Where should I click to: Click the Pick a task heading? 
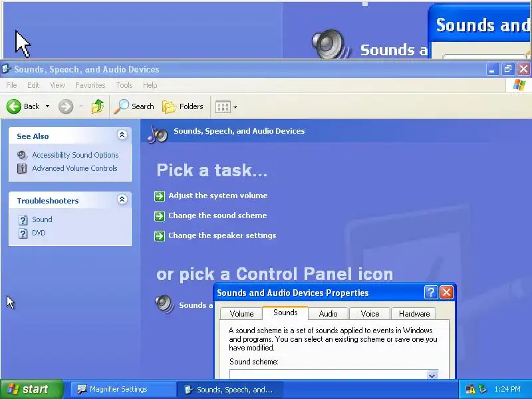pyautogui.click(x=212, y=170)
